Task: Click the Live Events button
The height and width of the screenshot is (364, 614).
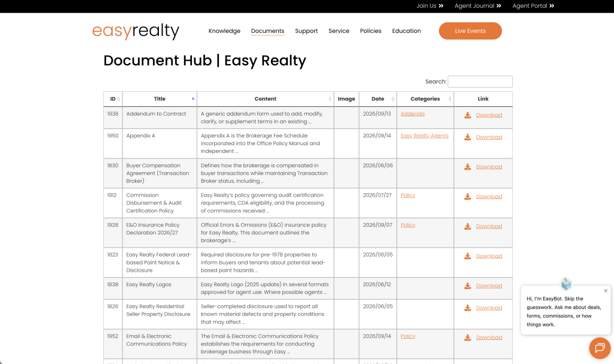Action: [470, 31]
